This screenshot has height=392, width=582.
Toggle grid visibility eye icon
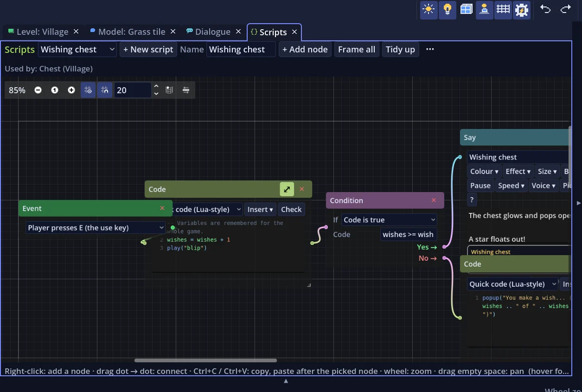click(88, 90)
